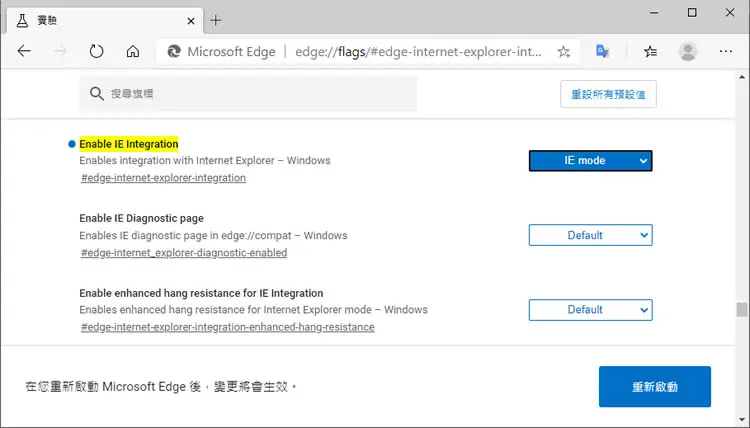Image resolution: width=750 pixels, height=428 pixels.
Task: Select the 實驗 browser tab
Action: click(105, 21)
